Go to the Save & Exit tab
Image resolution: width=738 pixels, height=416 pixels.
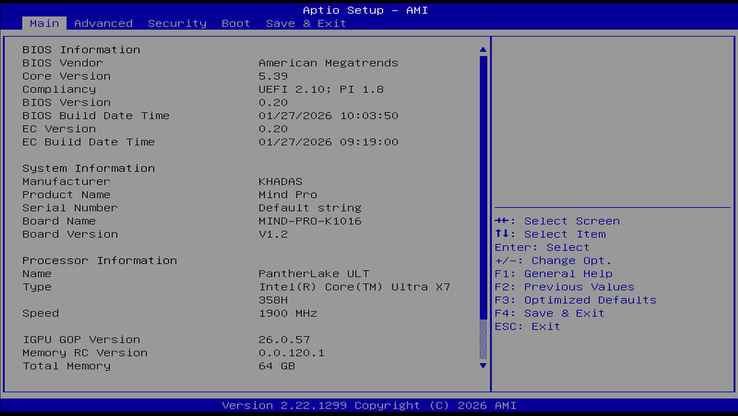pos(305,23)
